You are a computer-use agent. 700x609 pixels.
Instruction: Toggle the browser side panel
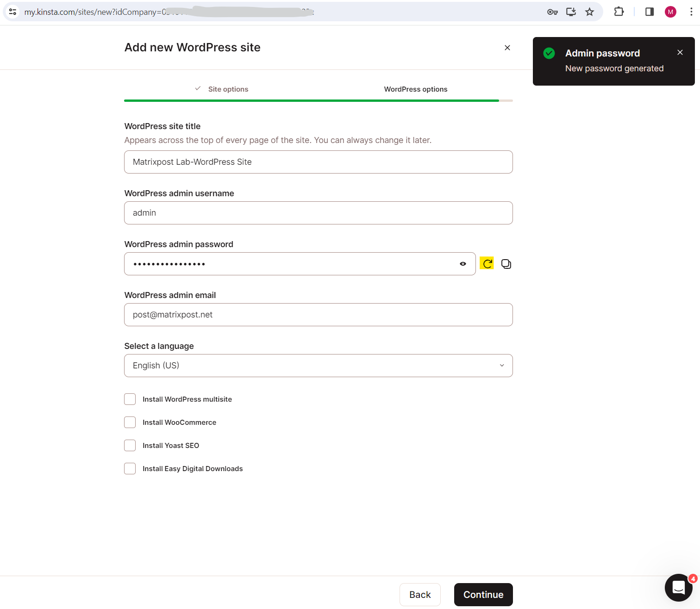650,12
